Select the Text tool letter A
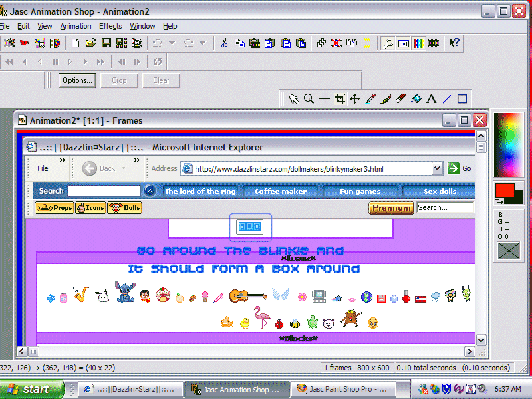 pos(432,99)
